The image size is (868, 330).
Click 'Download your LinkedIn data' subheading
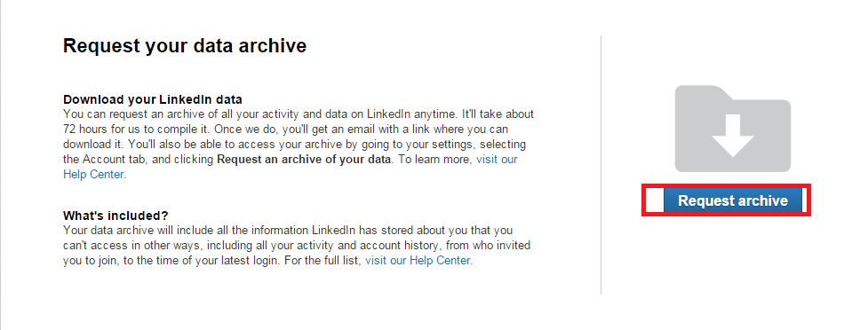coord(153,99)
